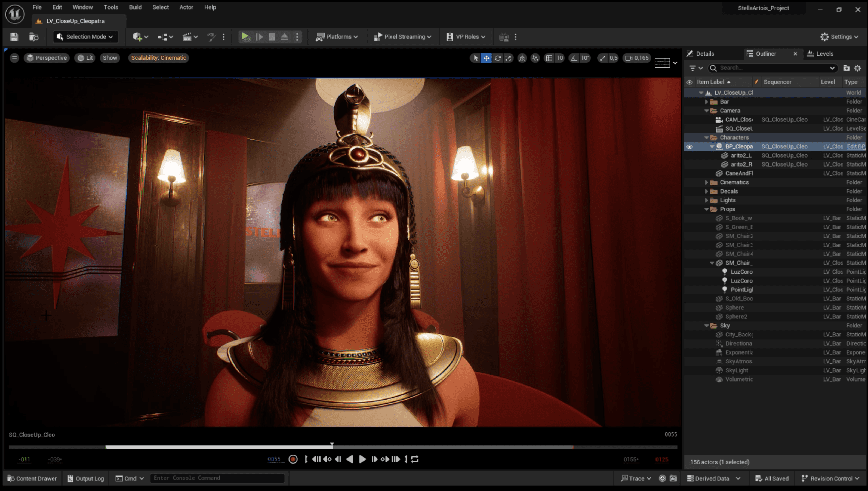Click the Save current level icon
The width and height of the screenshot is (868, 491).
pos(14,37)
